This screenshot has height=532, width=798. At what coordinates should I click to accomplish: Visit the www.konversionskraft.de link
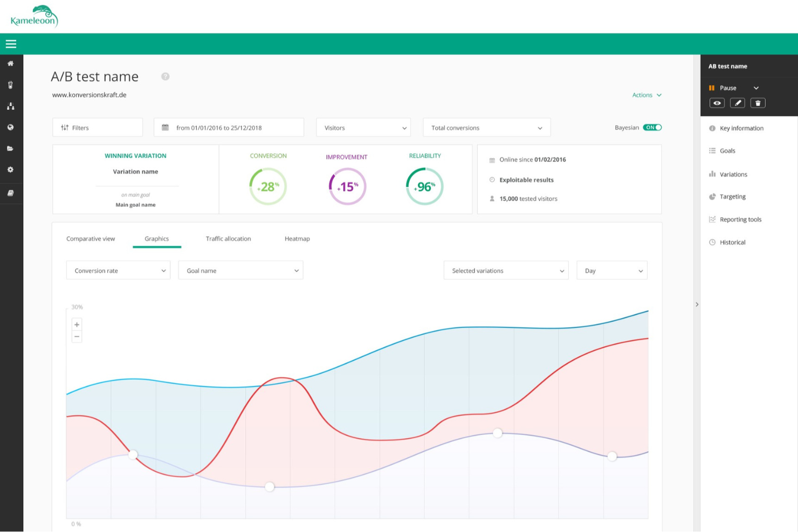90,95
